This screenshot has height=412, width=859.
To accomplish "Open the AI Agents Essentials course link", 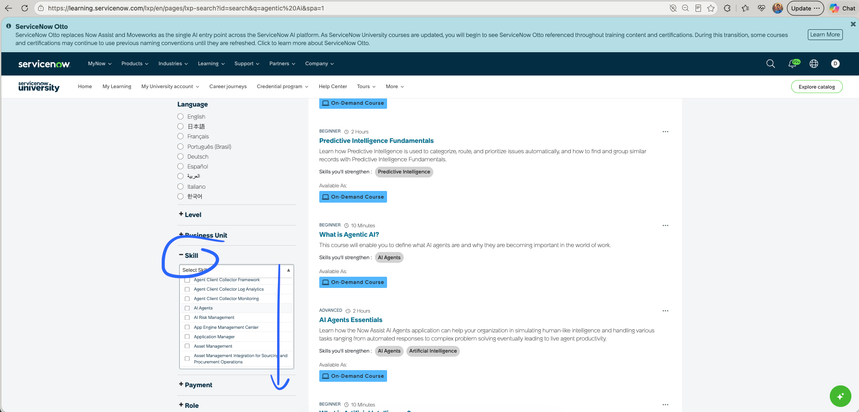I will (351, 320).
